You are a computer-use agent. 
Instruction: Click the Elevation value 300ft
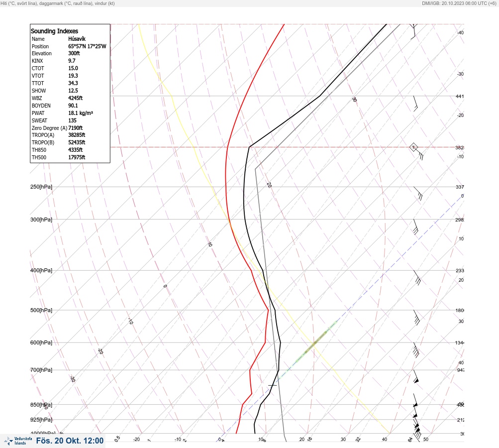point(74,53)
